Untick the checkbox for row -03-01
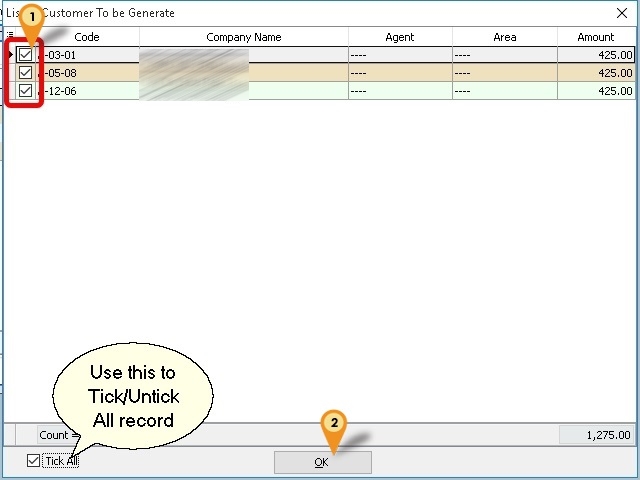Screen dimensions: 640x480 [25, 55]
